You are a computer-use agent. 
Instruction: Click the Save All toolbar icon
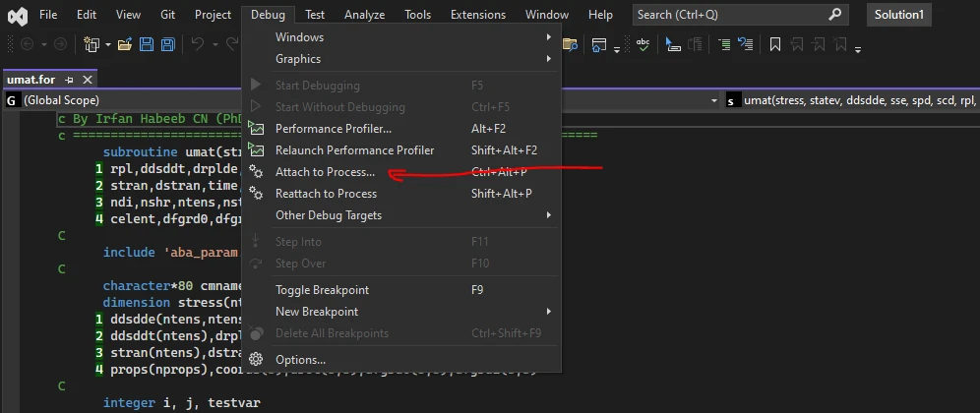(167, 45)
